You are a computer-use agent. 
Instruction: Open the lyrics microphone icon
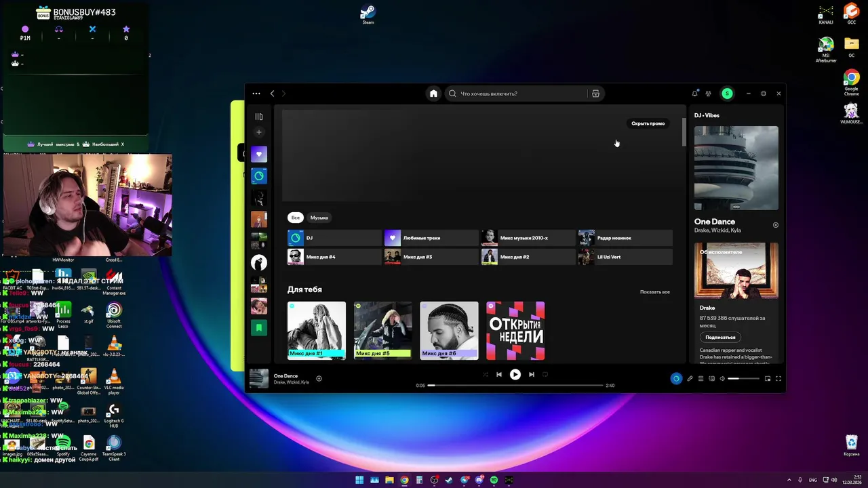pyautogui.click(x=690, y=379)
